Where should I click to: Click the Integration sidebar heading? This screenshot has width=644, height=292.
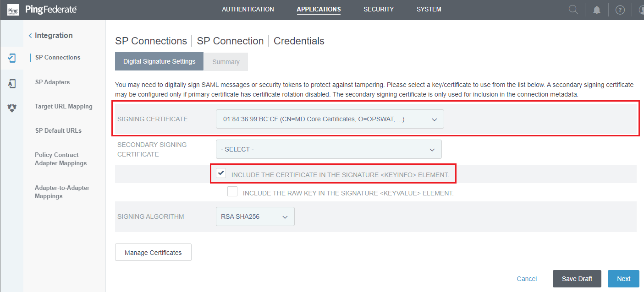(x=54, y=35)
